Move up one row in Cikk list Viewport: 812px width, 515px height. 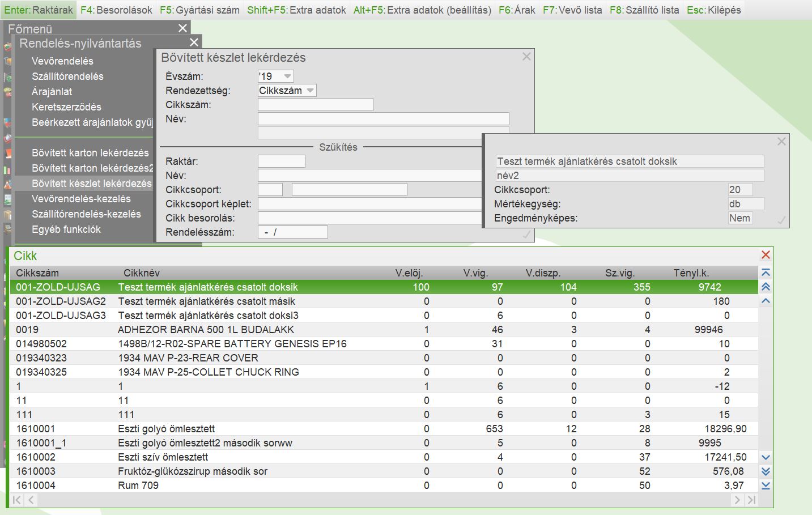(766, 301)
